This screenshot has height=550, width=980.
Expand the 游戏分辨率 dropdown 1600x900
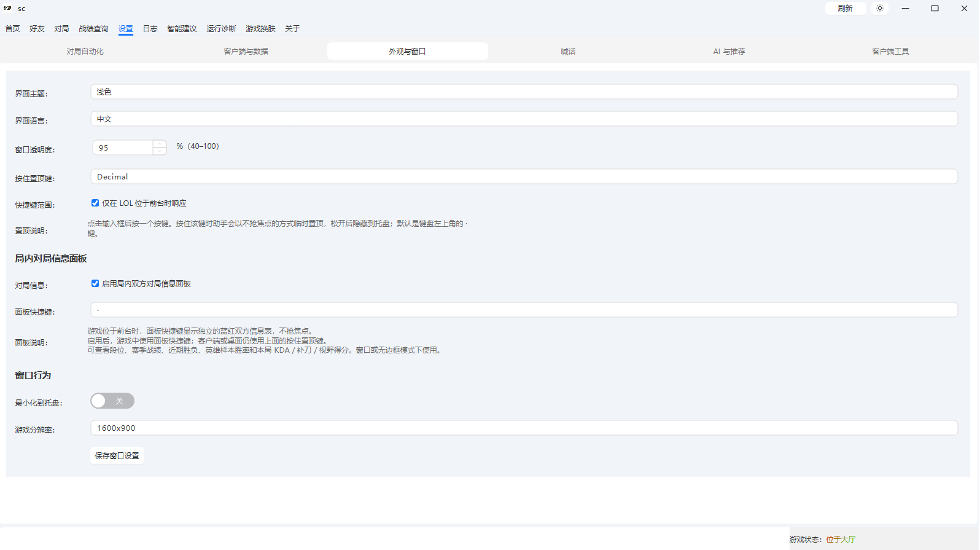pos(524,428)
